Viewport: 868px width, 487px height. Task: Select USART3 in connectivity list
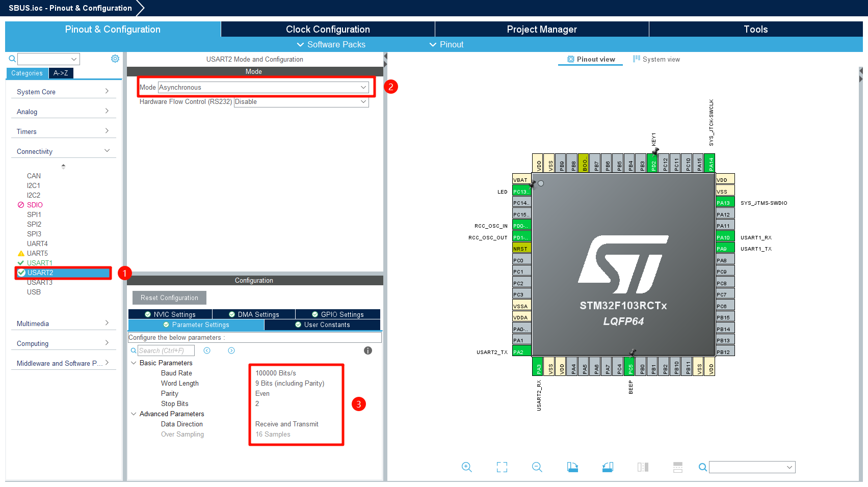[x=39, y=282]
